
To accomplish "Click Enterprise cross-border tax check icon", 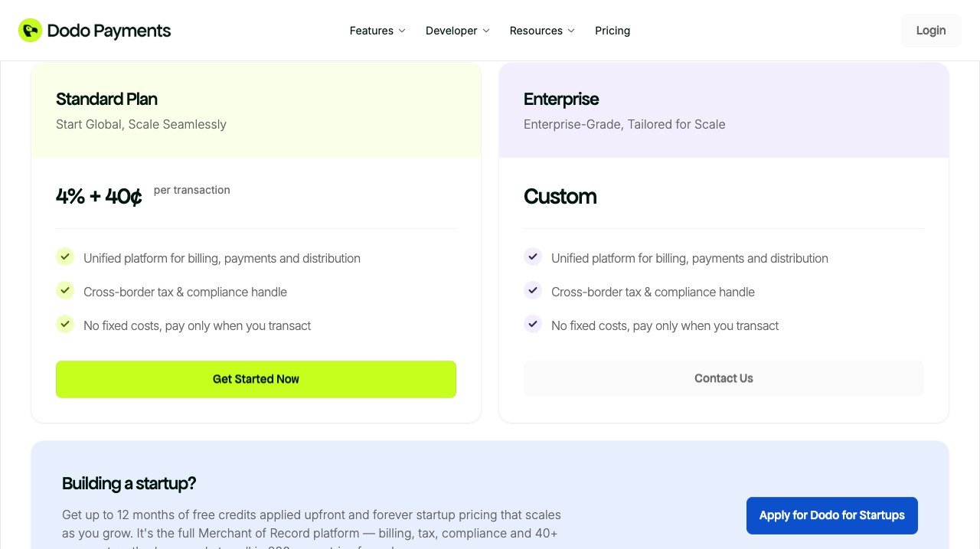I will pos(533,290).
